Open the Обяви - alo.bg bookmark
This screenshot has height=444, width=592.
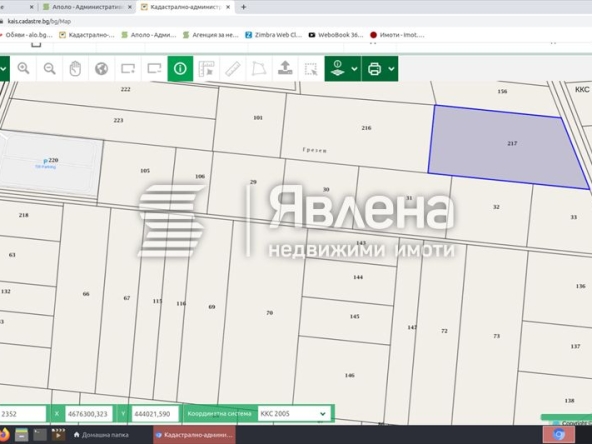pos(26,35)
